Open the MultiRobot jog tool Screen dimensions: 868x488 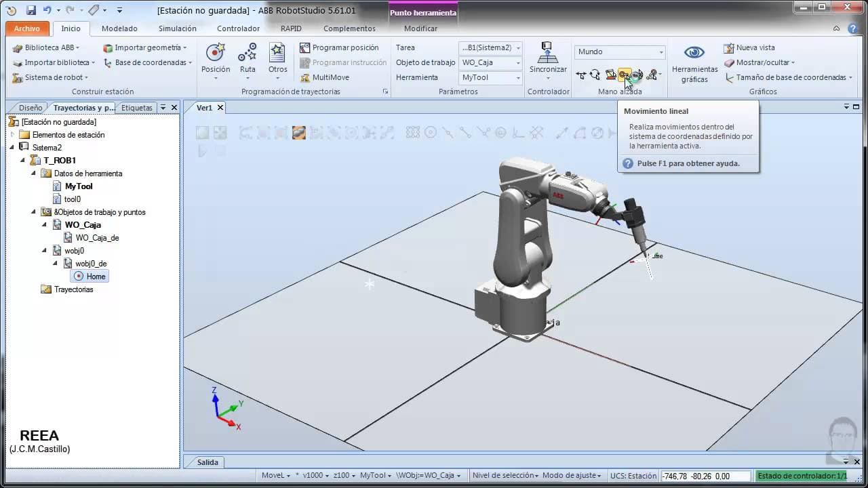[652, 75]
